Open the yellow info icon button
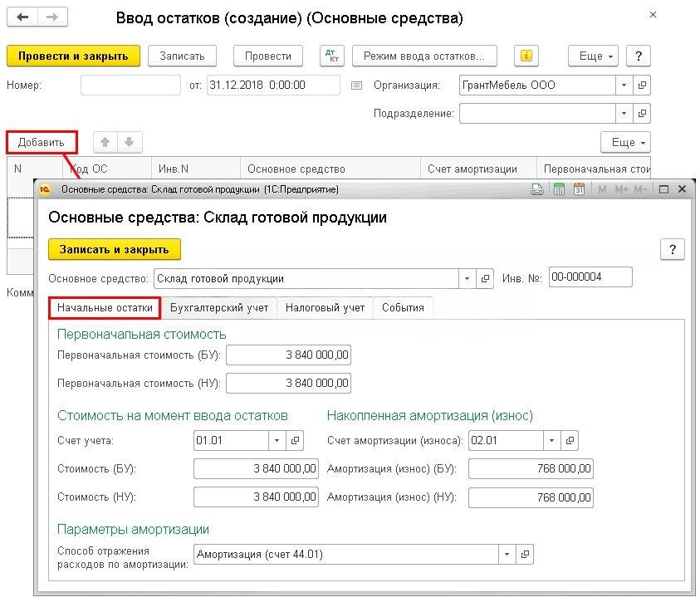700x602 pixels. [x=526, y=56]
